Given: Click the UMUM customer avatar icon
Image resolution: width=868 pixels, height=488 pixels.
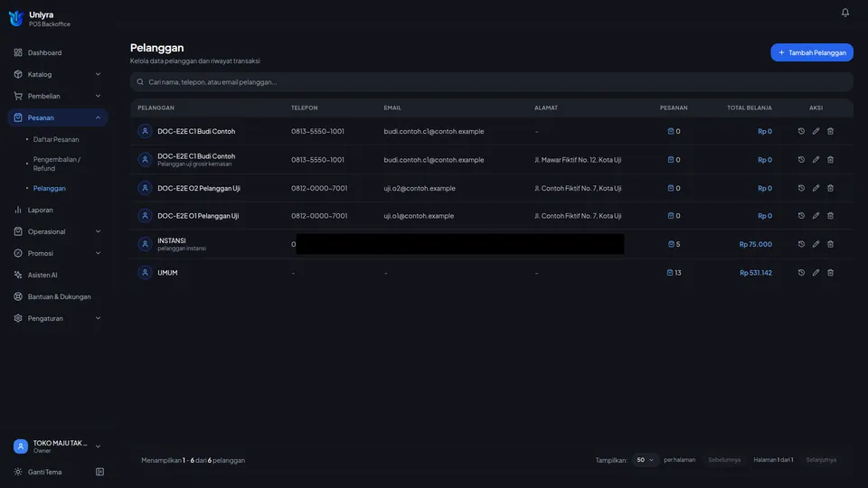Looking at the screenshot, I should tap(145, 273).
